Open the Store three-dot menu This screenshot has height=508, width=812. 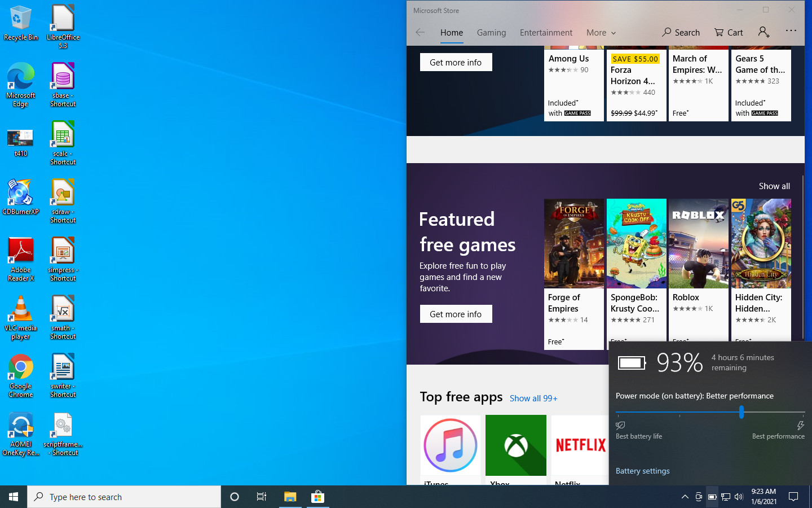(791, 31)
